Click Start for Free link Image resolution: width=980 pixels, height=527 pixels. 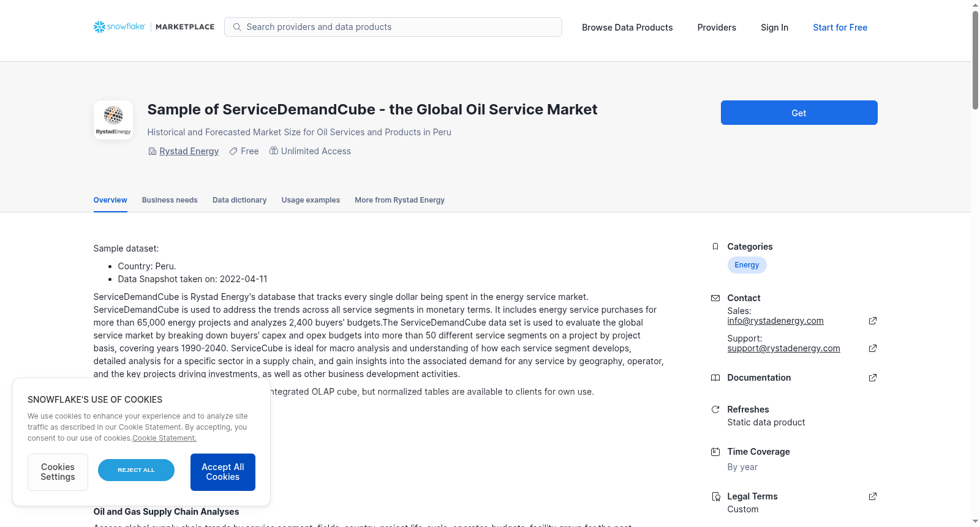[x=840, y=28]
